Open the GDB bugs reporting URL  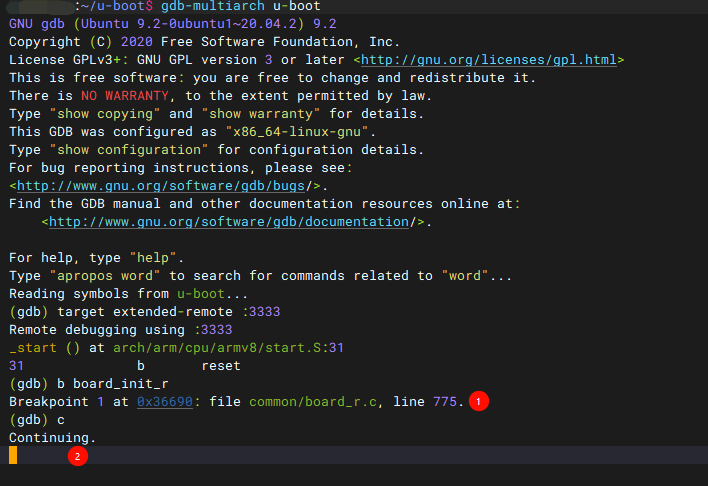click(x=167, y=185)
